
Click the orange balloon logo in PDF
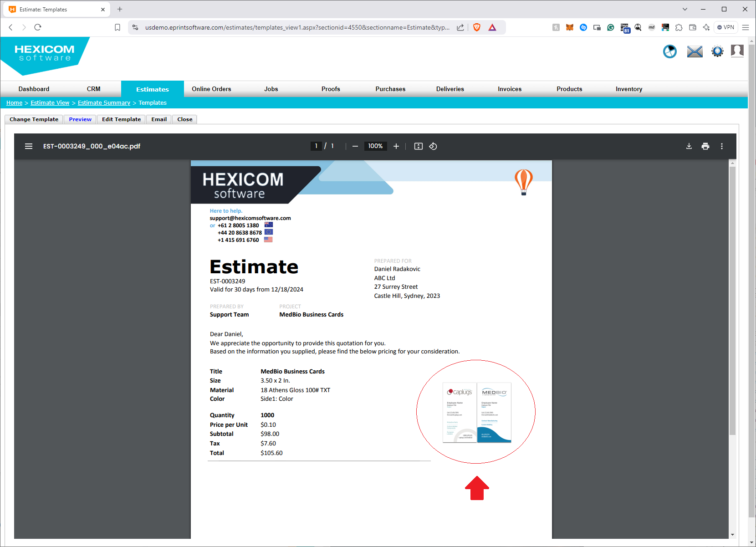[x=524, y=182]
